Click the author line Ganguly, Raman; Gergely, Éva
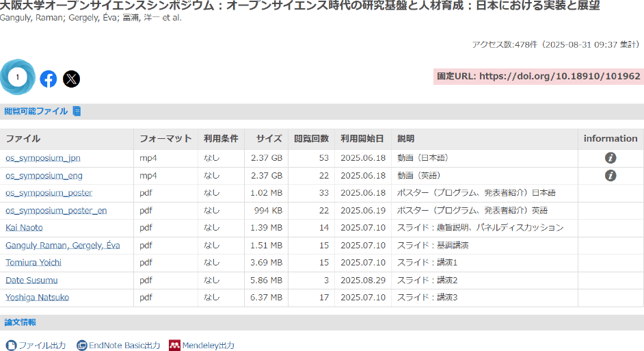 click(58, 18)
